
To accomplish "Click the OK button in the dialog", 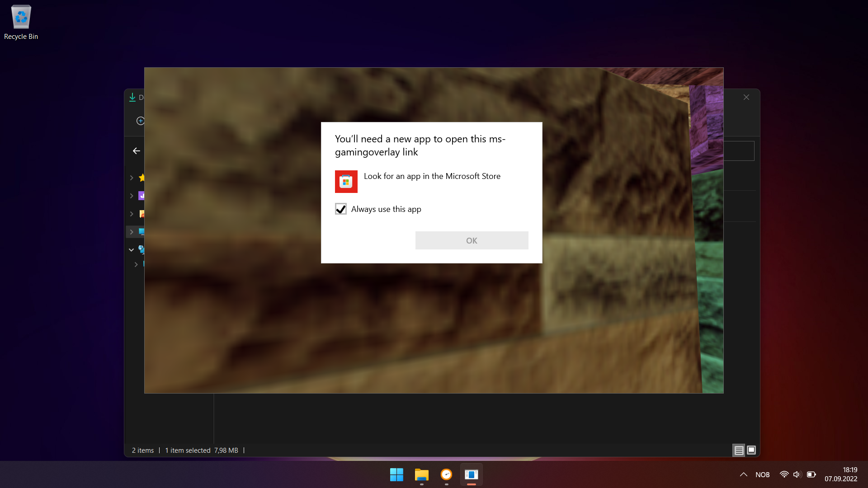I will 472,240.
